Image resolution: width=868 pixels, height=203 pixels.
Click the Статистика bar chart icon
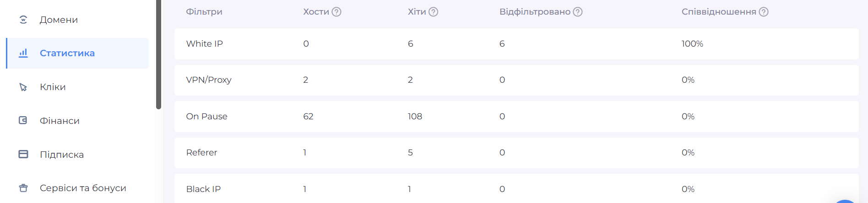click(x=23, y=53)
